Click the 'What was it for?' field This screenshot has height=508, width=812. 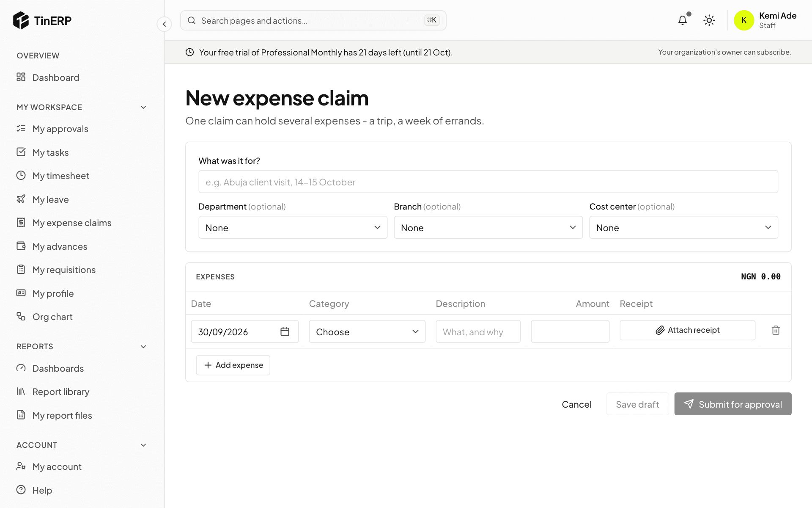point(488,182)
